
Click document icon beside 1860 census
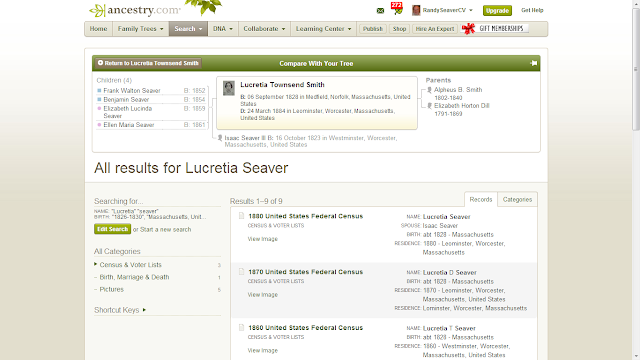(x=241, y=327)
